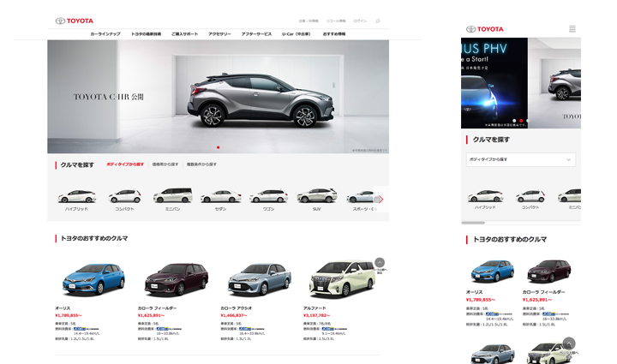
Task: Select the ワゴン body type car
Action: [269, 196]
